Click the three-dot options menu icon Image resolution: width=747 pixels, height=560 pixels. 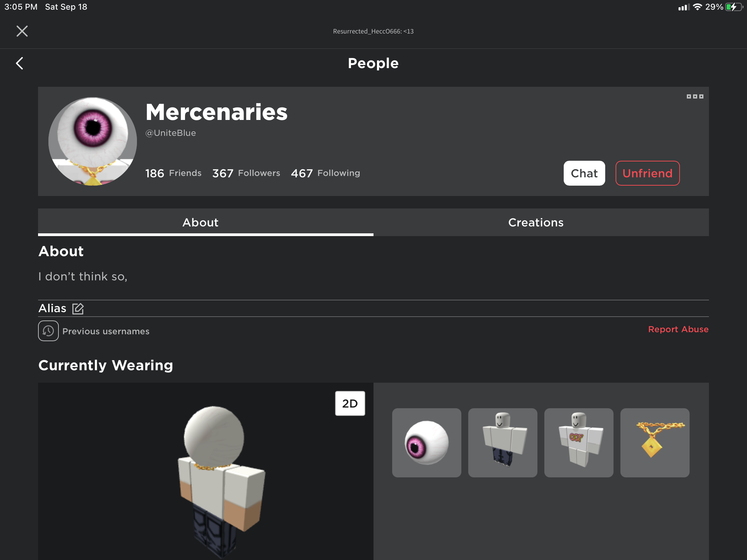[694, 96]
